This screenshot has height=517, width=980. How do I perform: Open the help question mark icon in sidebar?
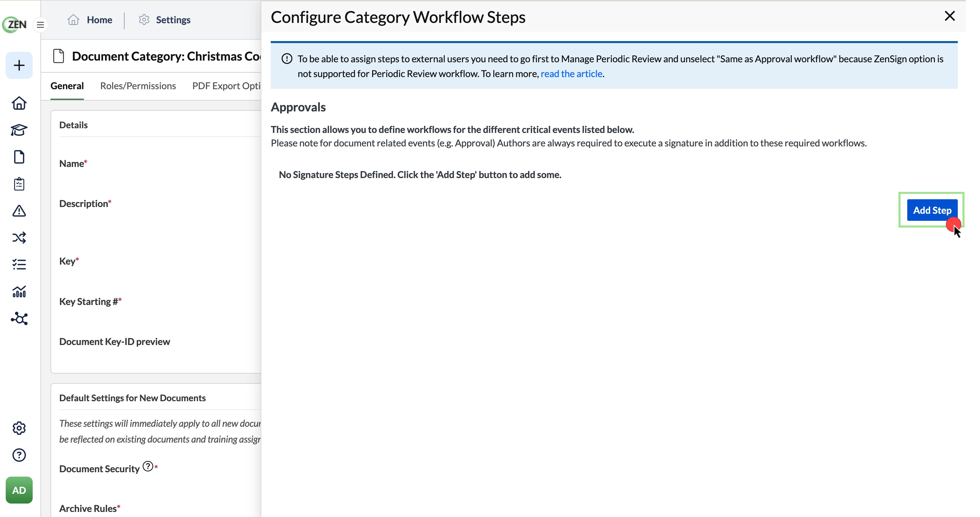pyautogui.click(x=19, y=455)
